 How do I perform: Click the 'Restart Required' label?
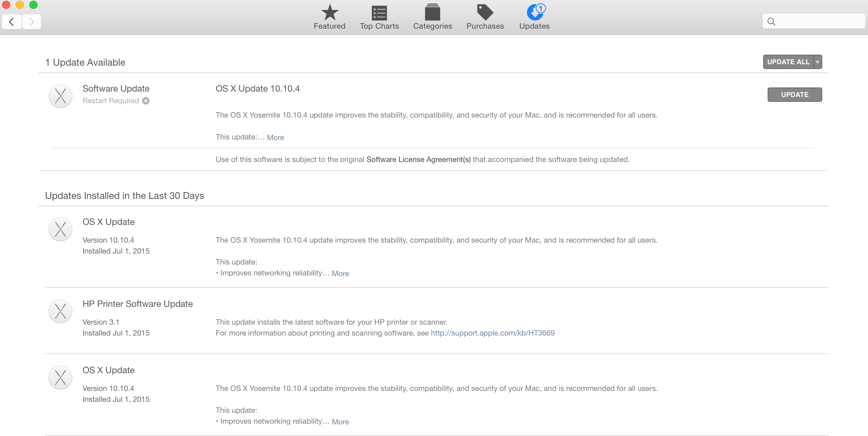[111, 101]
